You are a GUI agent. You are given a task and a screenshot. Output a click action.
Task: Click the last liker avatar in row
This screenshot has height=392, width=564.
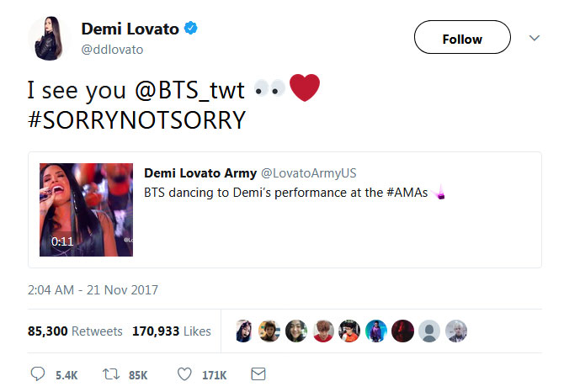[x=455, y=331]
